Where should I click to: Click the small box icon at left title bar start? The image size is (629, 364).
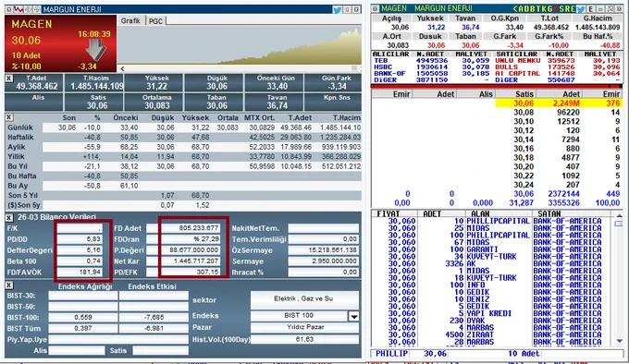point(9,9)
